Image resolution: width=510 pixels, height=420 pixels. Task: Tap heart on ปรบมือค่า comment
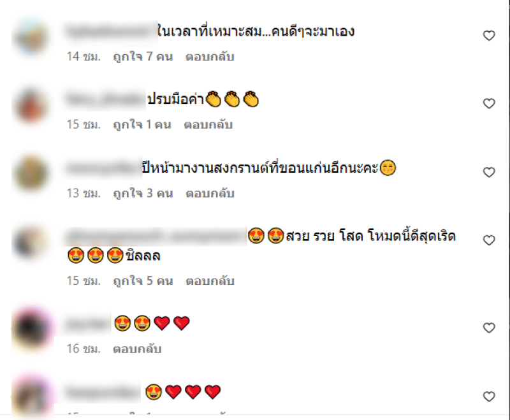tap(488, 103)
